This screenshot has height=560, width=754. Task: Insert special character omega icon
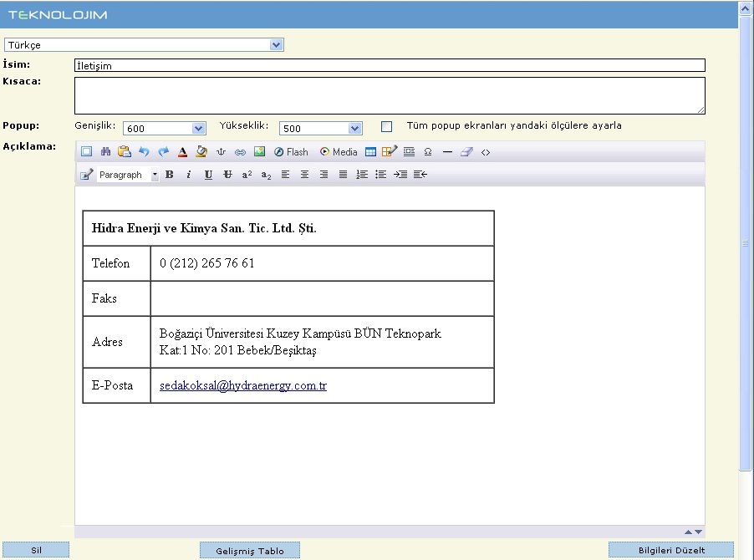click(428, 152)
